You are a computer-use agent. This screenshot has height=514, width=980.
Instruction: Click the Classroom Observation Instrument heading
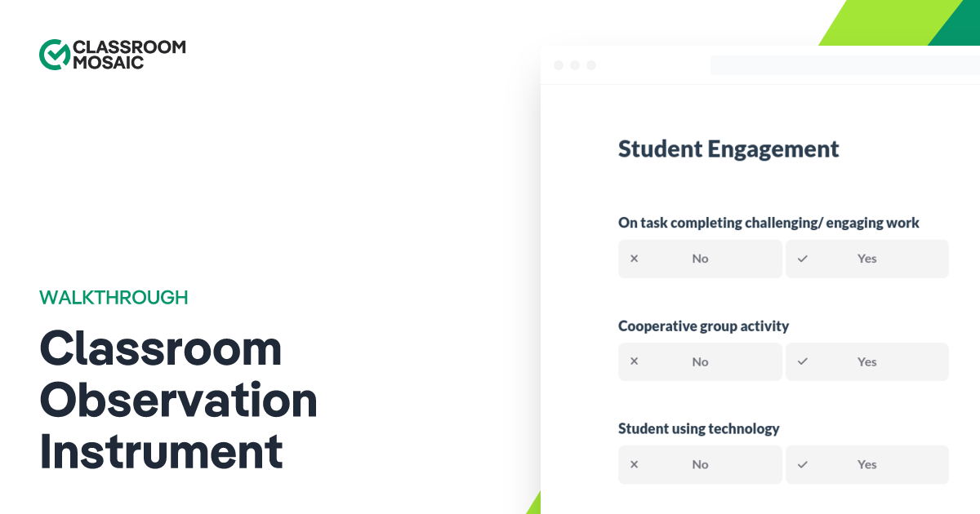[179, 401]
